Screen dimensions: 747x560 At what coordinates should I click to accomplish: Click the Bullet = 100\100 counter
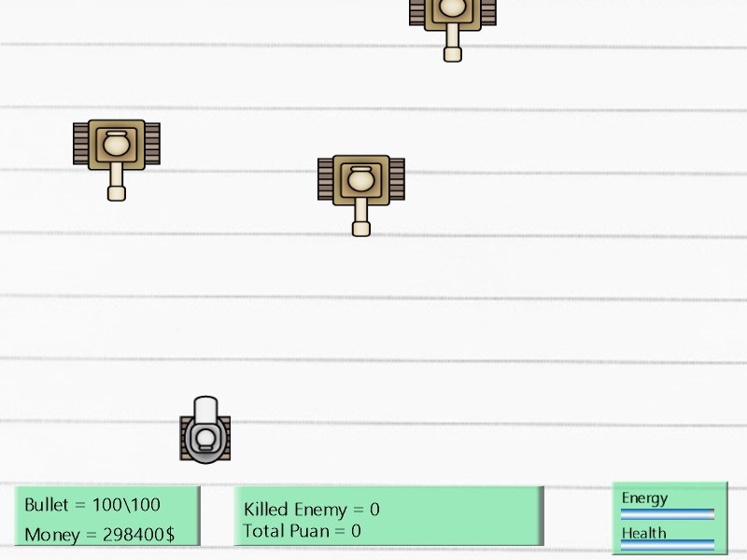[92, 504]
